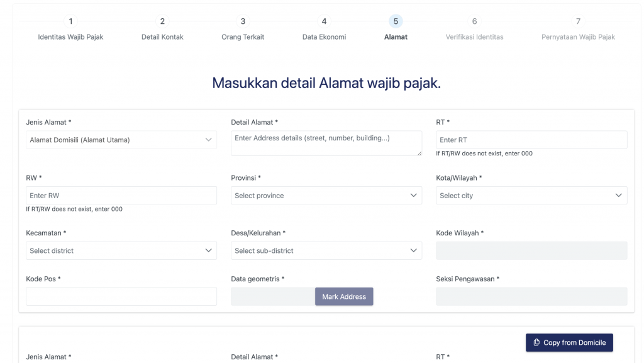The image size is (644, 363).
Task: Click the resize handle of Detail Alamat
Action: pyautogui.click(x=419, y=153)
